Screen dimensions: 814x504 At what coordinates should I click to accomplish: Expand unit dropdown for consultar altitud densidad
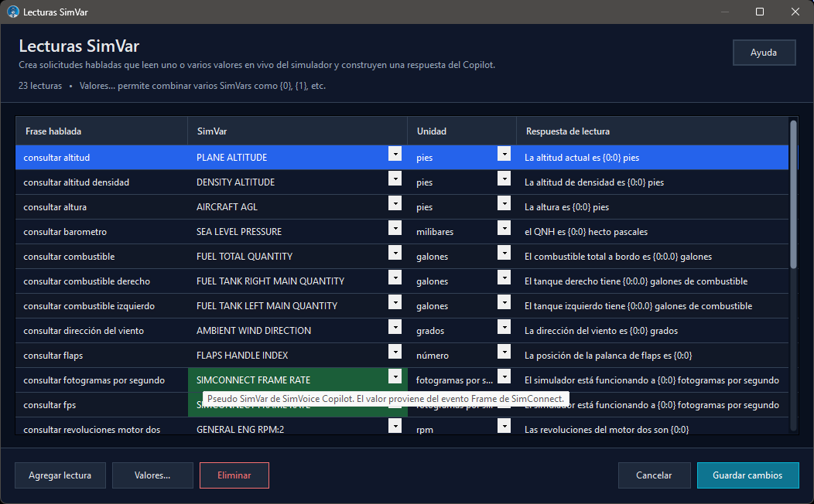[x=504, y=179]
